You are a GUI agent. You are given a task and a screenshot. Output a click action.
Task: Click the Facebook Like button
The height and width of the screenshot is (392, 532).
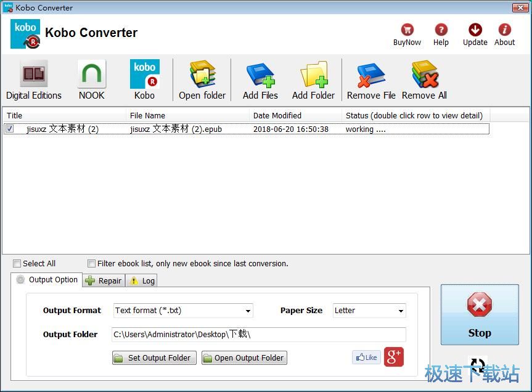click(366, 357)
